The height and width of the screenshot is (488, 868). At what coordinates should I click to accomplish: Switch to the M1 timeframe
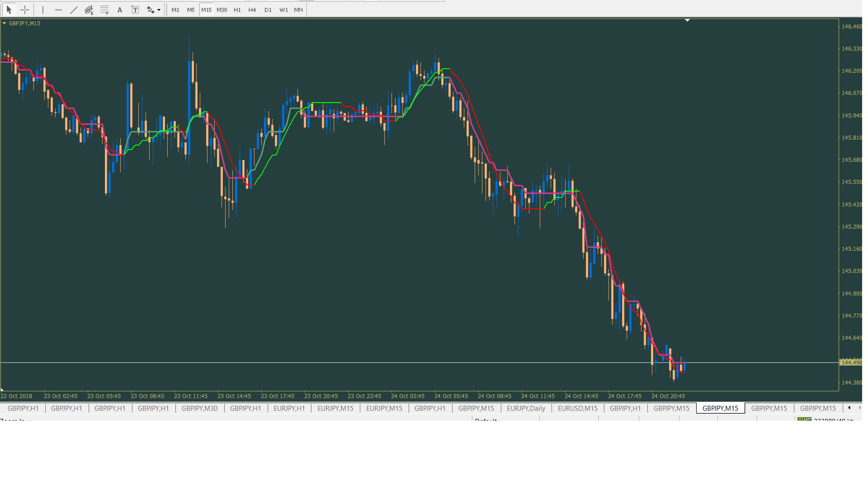pos(175,9)
